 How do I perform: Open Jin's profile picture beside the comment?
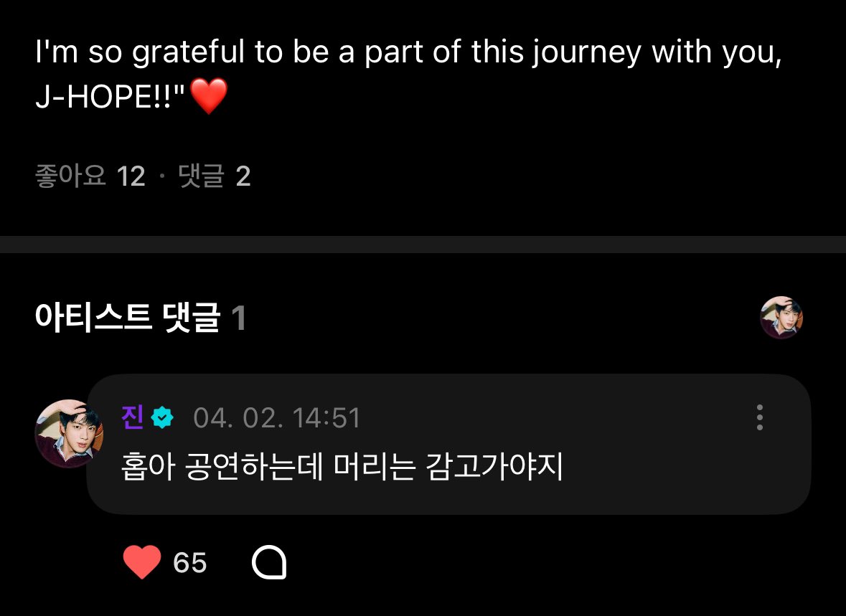[x=69, y=434]
